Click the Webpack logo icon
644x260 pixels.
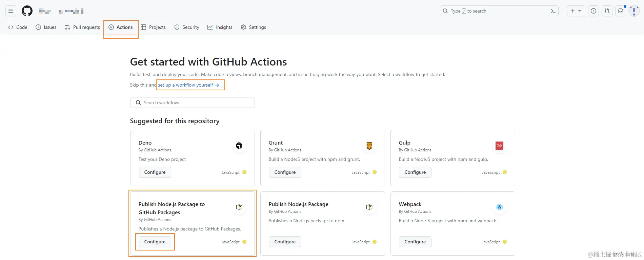(x=499, y=207)
